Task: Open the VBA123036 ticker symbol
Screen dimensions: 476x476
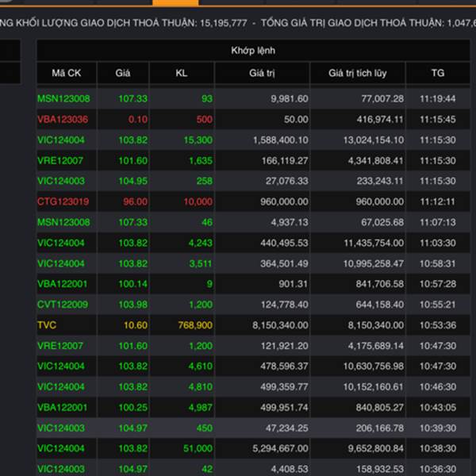Action: [x=63, y=120]
